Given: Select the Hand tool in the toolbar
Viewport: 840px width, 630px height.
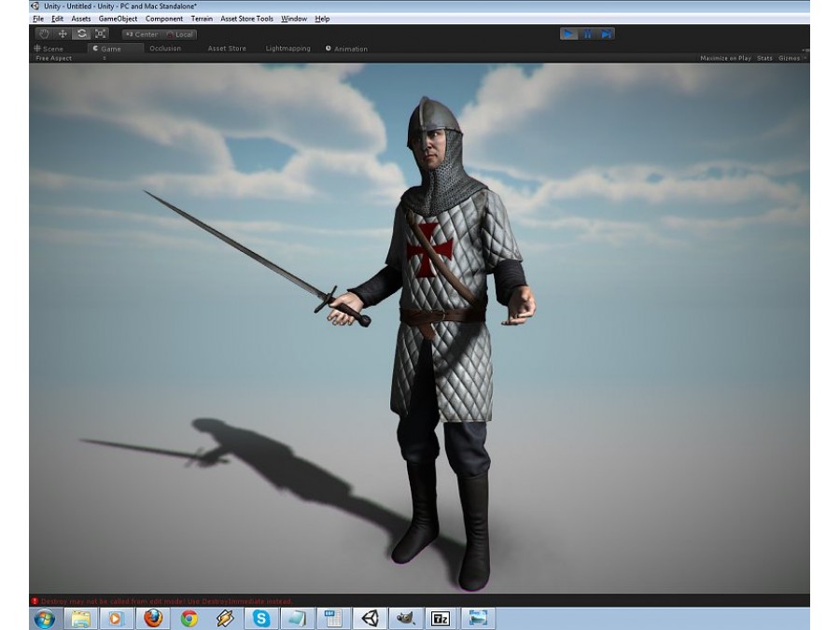Looking at the screenshot, I should click(x=44, y=34).
